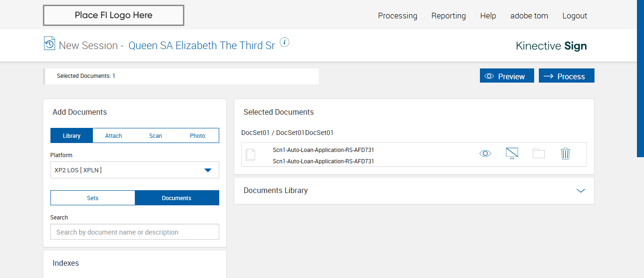Switch to the Sets toggle

coord(93,198)
